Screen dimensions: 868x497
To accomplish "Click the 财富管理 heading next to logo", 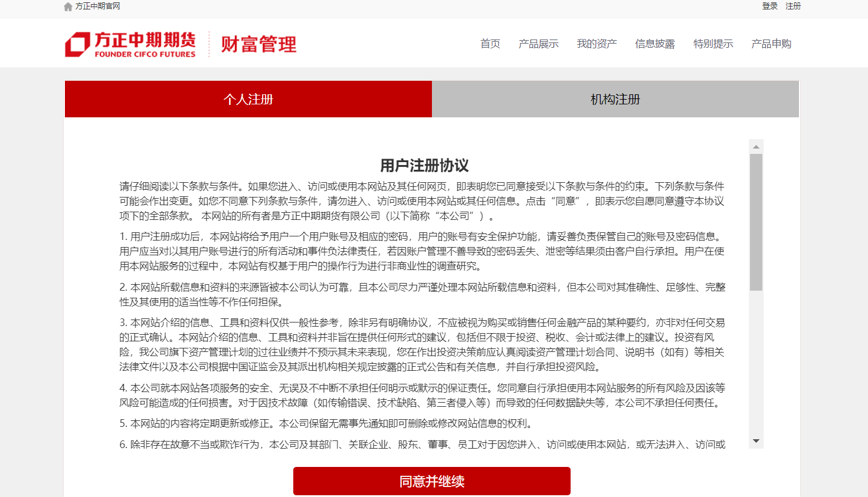I will (x=258, y=44).
